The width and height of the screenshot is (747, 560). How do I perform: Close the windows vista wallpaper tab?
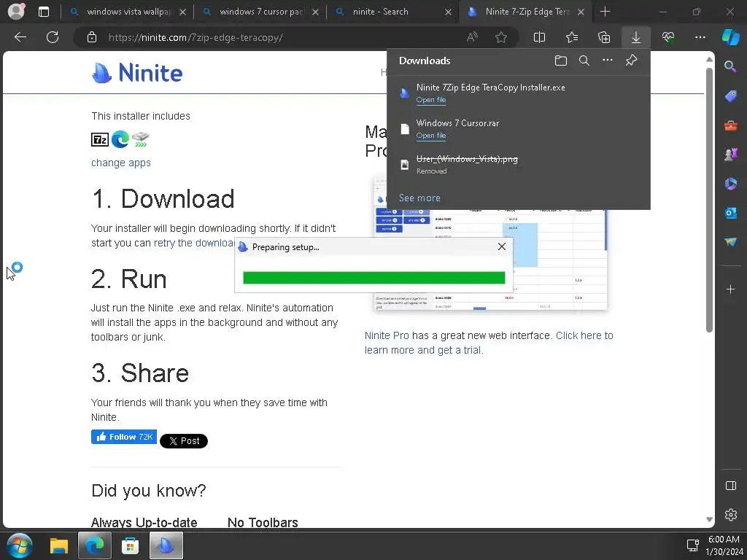pyautogui.click(x=182, y=12)
